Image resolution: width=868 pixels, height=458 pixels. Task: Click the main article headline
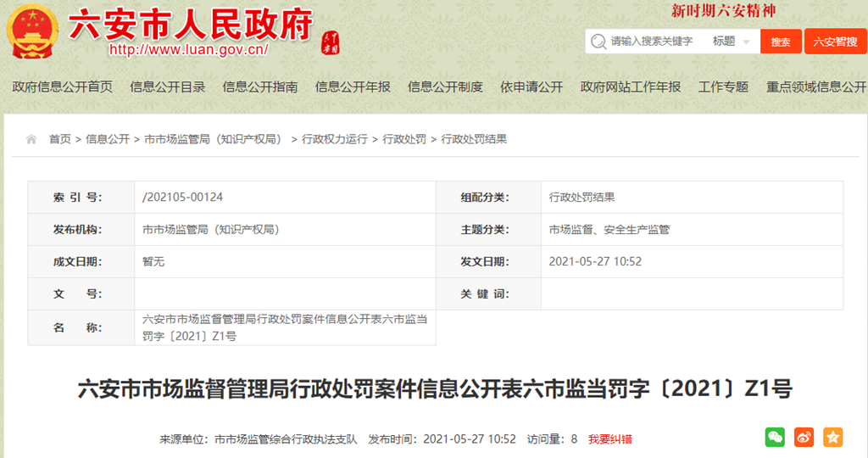pyautogui.click(x=435, y=388)
